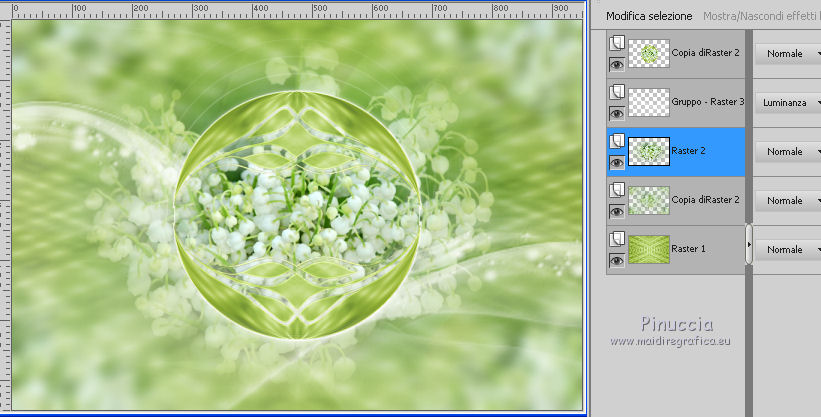Select the Raster 2 layer thumbnail
Screen dimensions: 821x417
point(649,151)
